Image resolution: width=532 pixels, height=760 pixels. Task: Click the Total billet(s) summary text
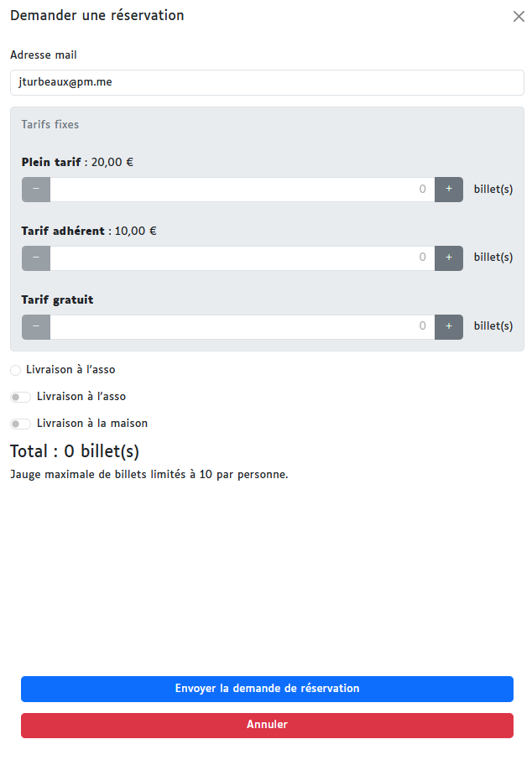tap(75, 451)
